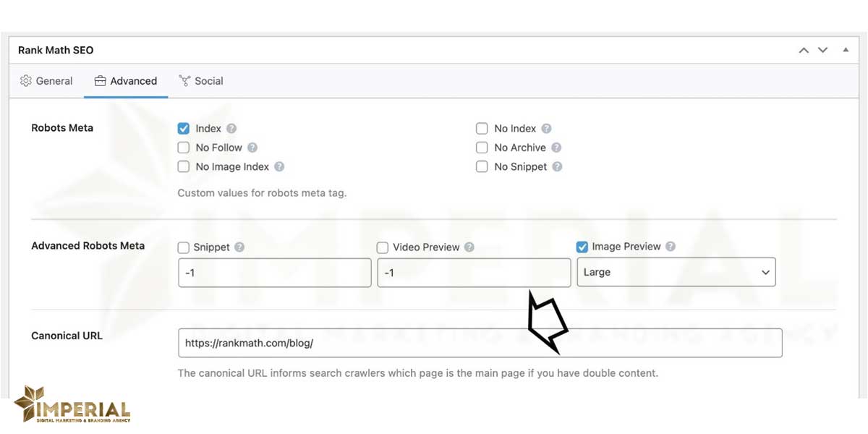Click help icon beside Video Preview
Screen dimensions: 868x434
point(469,247)
